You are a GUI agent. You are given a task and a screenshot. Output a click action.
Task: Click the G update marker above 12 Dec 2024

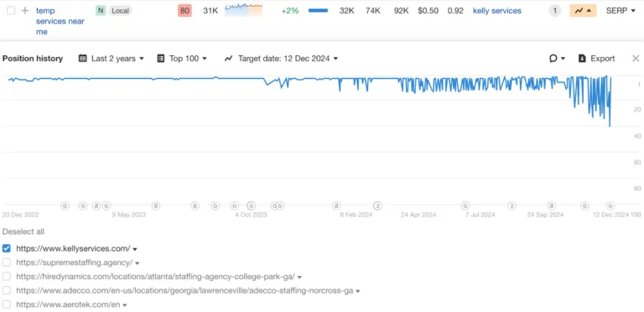click(x=610, y=205)
